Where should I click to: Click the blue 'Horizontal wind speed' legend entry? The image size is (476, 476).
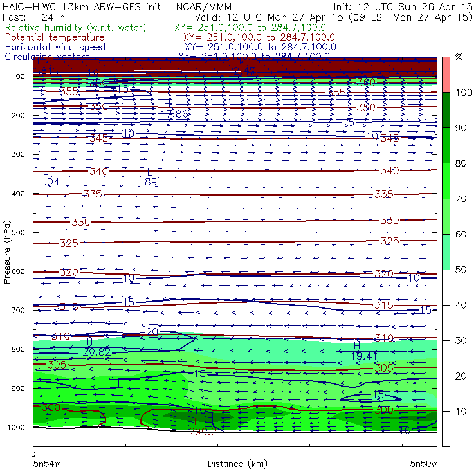pos(55,47)
